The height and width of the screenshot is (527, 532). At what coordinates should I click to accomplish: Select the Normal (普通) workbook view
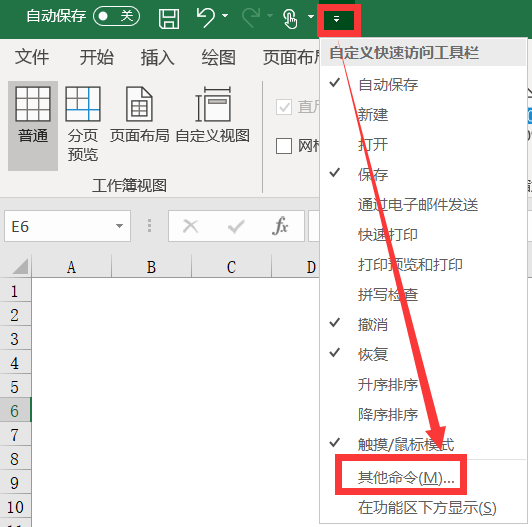33,126
